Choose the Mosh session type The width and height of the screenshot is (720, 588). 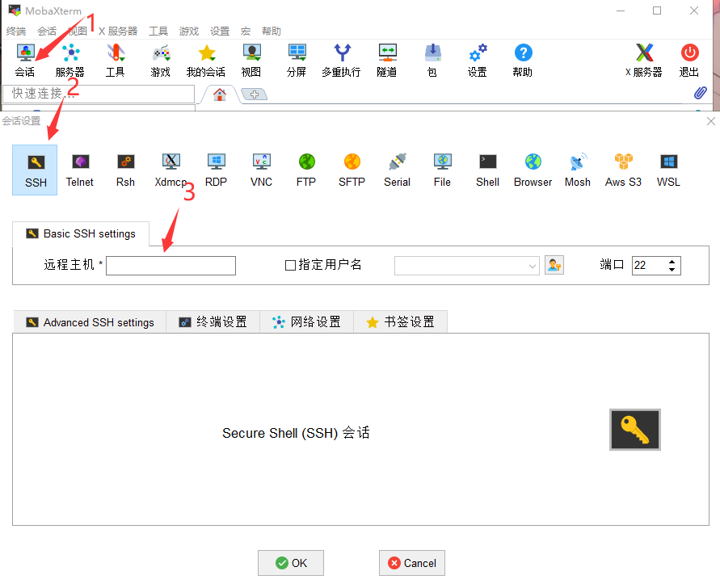tap(577, 170)
